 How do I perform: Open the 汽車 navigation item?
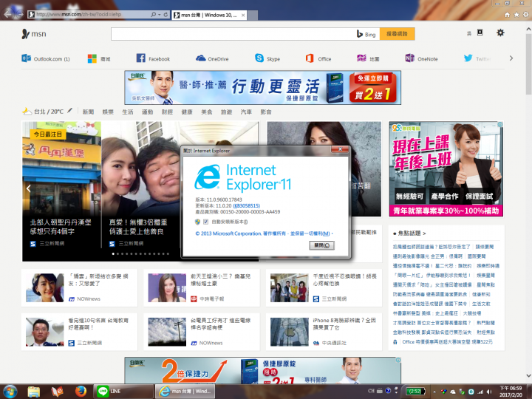tap(246, 112)
